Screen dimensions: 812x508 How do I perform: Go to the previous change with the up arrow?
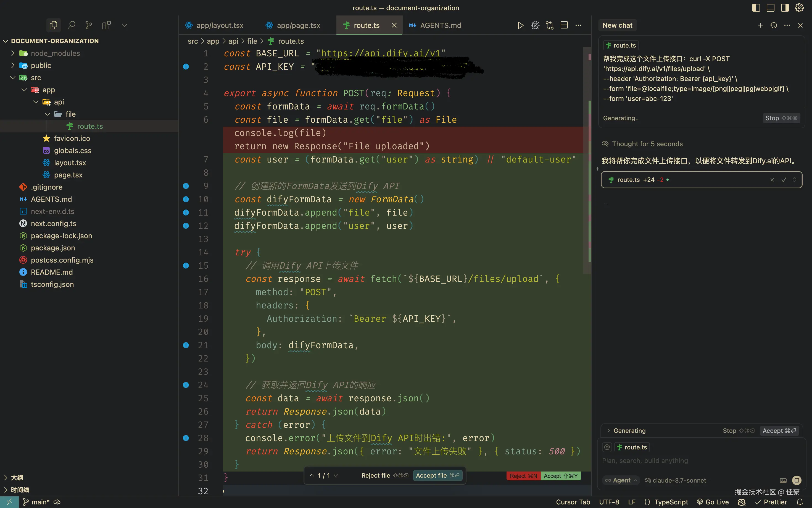312,475
